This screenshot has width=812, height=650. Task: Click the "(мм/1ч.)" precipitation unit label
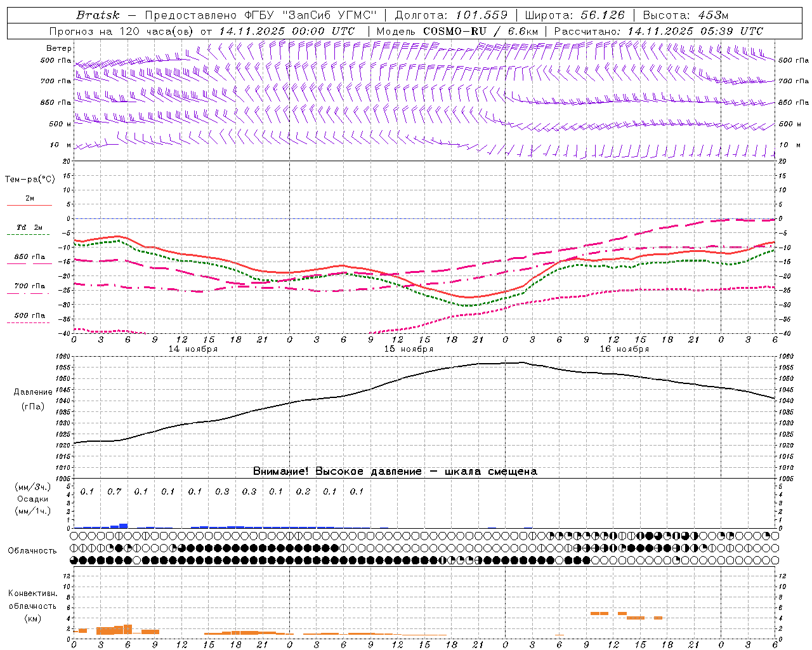(33, 511)
